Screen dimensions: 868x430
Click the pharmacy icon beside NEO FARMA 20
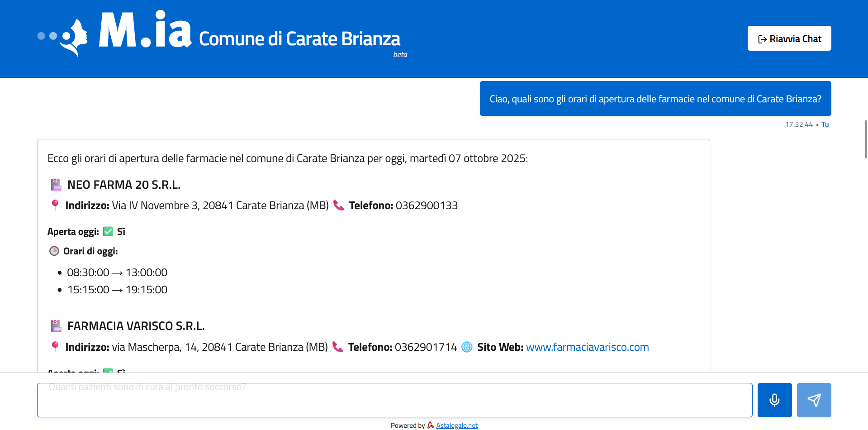[56, 185]
